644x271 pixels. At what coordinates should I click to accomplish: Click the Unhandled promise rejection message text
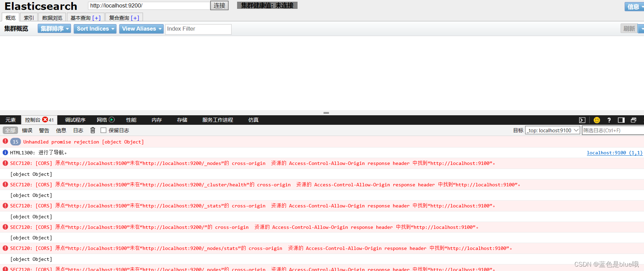pyautogui.click(x=84, y=142)
